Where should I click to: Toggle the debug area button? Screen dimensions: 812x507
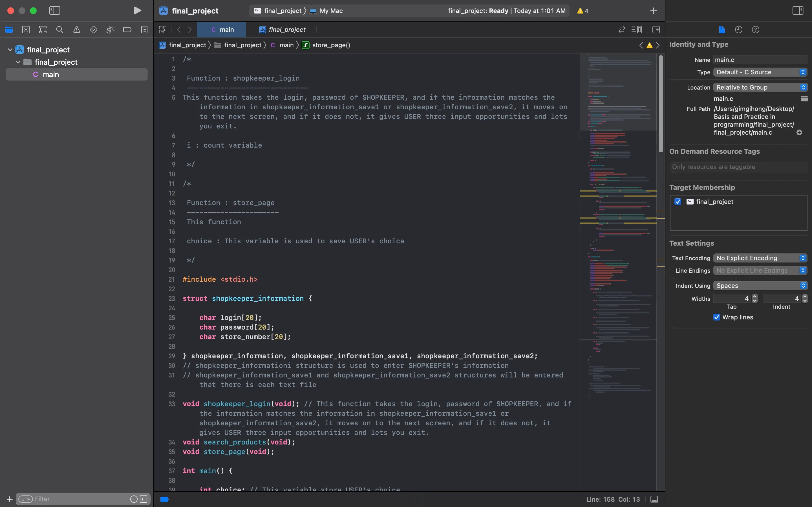coord(654,499)
